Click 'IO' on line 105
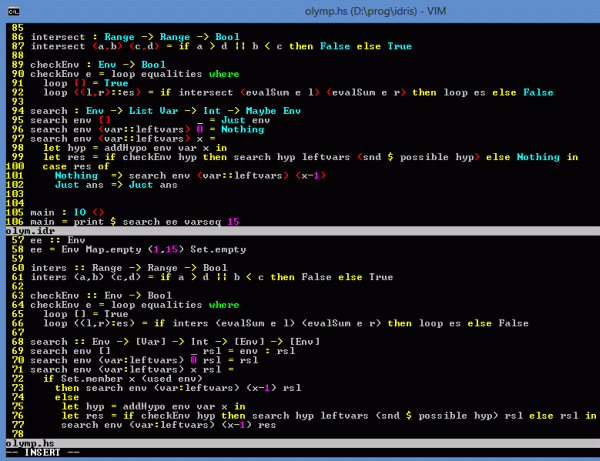600x461 pixels. [x=80, y=212]
